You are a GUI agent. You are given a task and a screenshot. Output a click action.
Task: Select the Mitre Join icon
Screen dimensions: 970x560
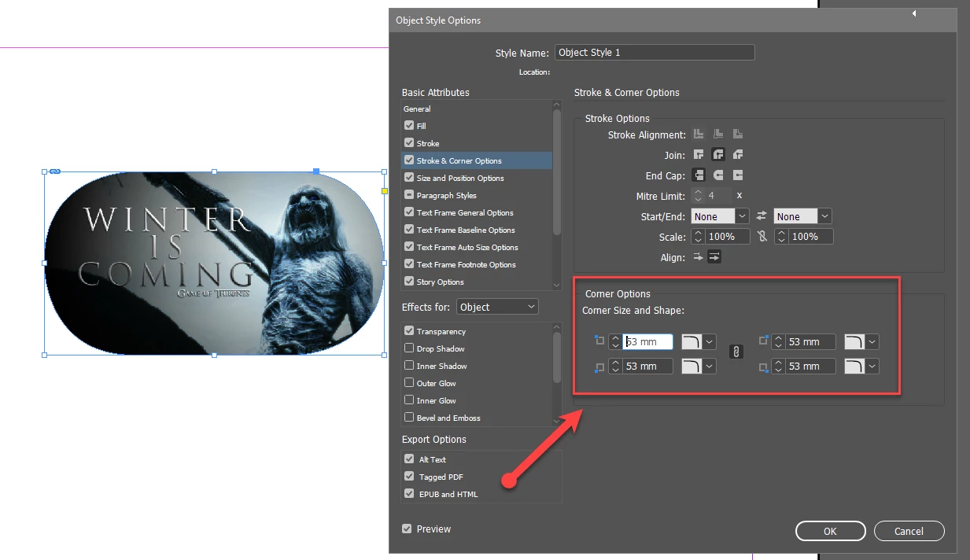[699, 155]
